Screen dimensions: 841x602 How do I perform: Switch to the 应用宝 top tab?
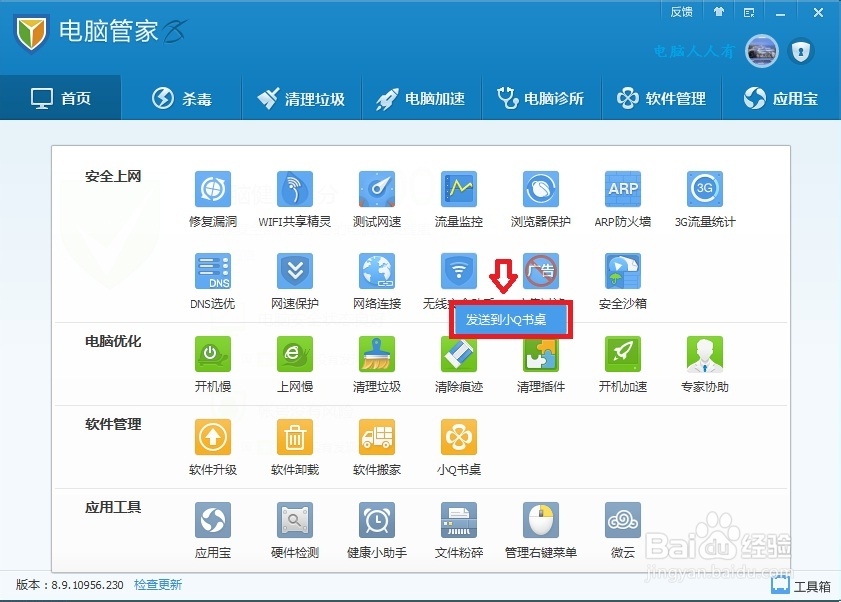pyautogui.click(x=781, y=98)
